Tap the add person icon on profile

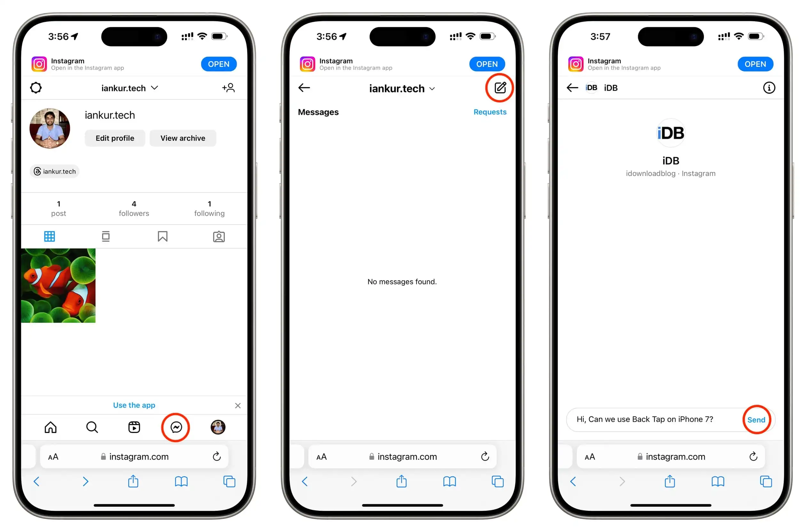coord(229,88)
